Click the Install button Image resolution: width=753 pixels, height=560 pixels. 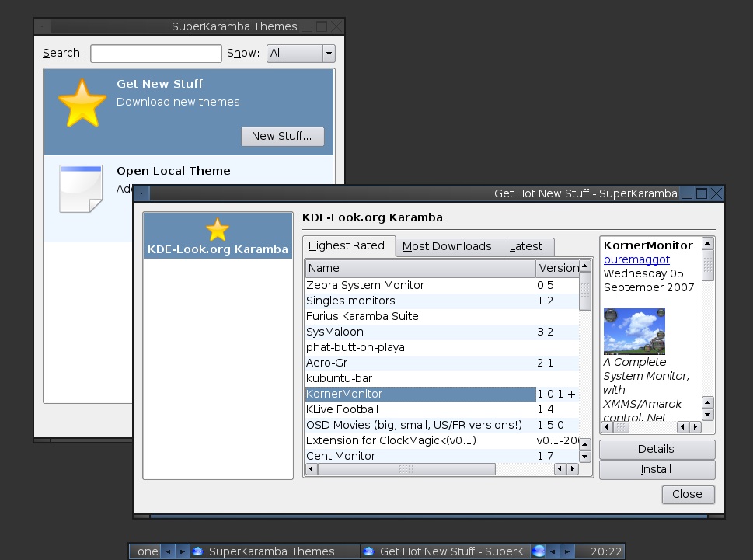click(x=657, y=469)
